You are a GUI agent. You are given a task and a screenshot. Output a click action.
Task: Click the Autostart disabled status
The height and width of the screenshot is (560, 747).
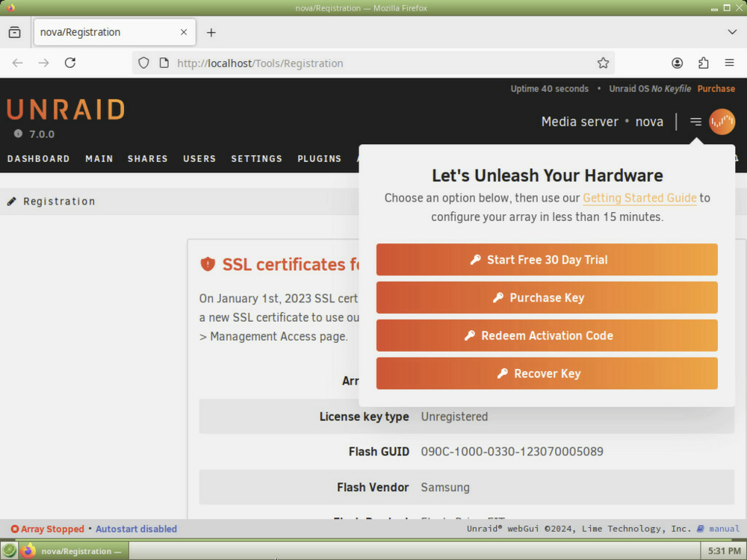coord(136,529)
